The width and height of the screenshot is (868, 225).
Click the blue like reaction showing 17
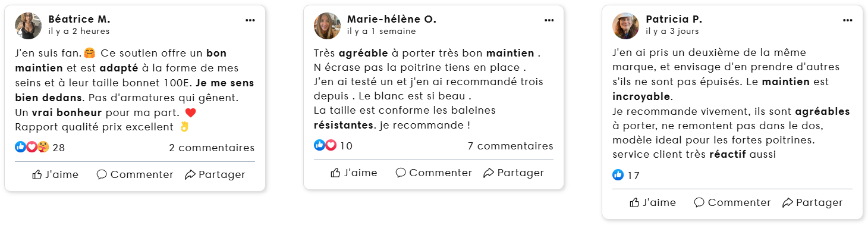618,175
